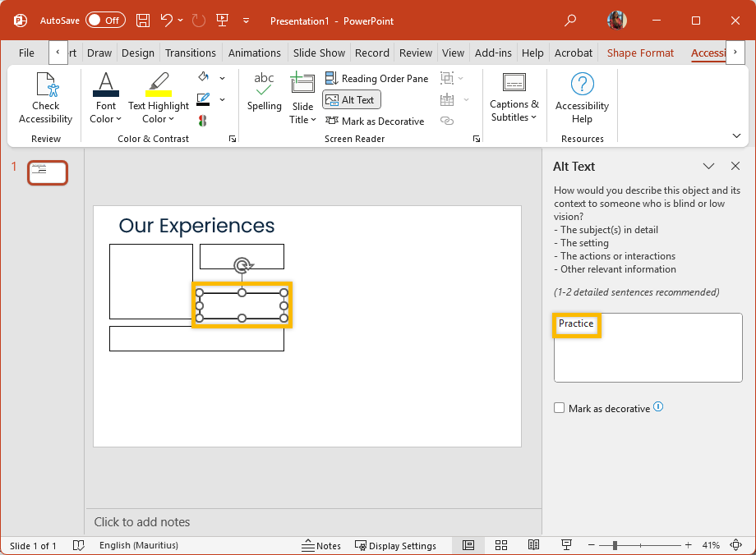Image resolution: width=756 pixels, height=555 pixels.
Task: Click Notes button in status bar
Action: [x=321, y=546]
